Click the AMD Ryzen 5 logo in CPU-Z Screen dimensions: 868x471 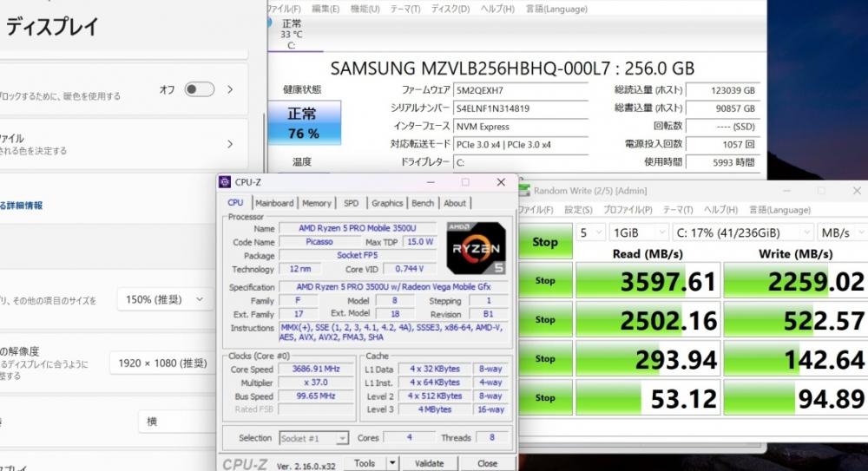(477, 248)
